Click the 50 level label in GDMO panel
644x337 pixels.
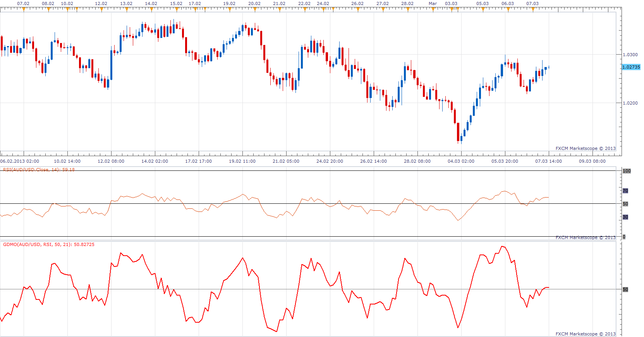625,289
